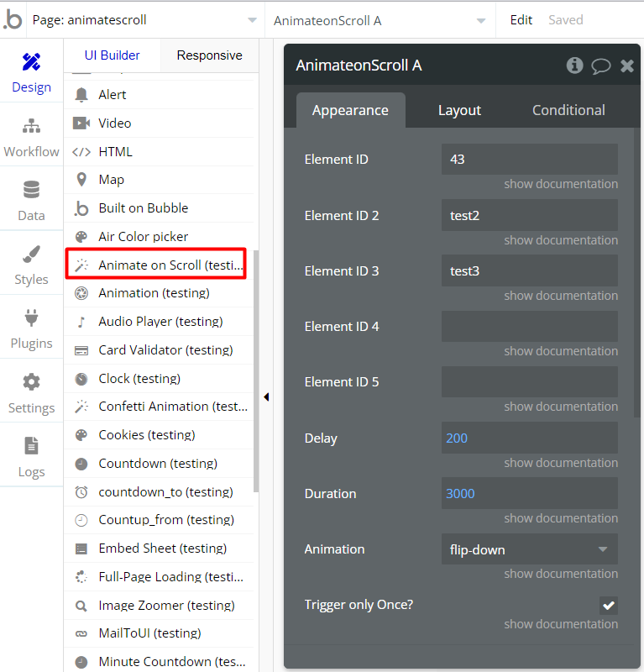Switch to the Conditional tab
The image size is (644, 672).
point(568,110)
